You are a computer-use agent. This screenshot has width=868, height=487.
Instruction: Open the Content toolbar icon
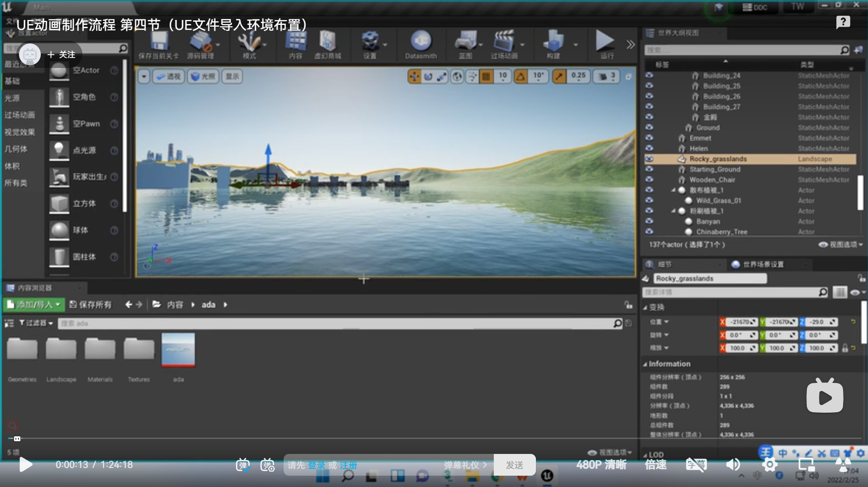[295, 42]
